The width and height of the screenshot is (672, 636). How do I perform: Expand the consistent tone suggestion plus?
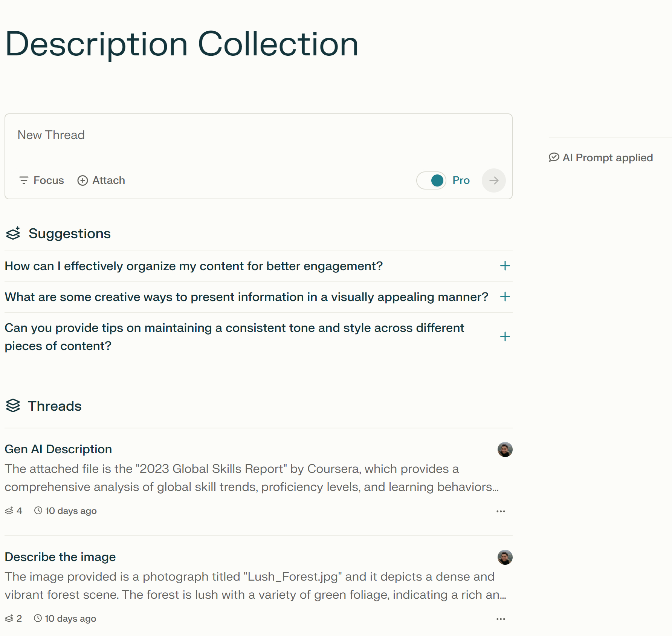click(x=505, y=336)
